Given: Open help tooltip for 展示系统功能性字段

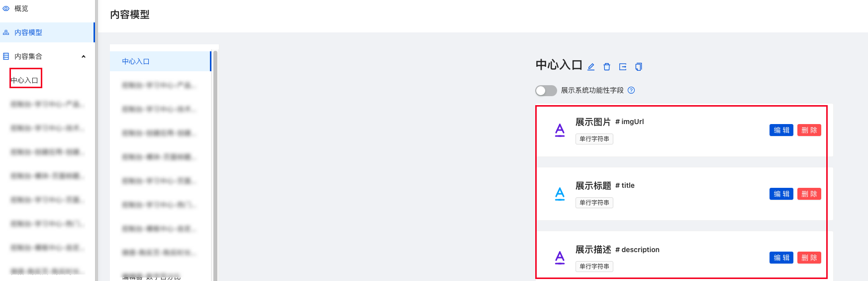Looking at the screenshot, I should tap(631, 90).
